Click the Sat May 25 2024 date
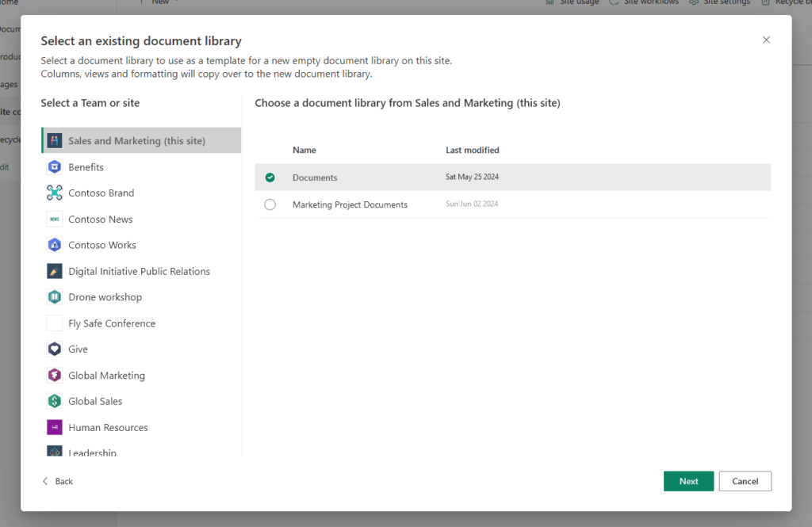 coord(473,177)
